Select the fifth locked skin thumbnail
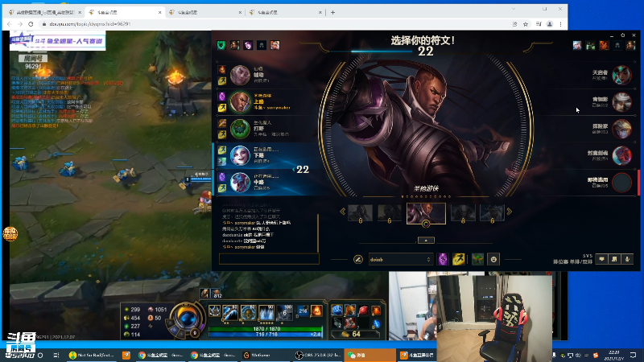The width and height of the screenshot is (644, 362). (x=492, y=213)
